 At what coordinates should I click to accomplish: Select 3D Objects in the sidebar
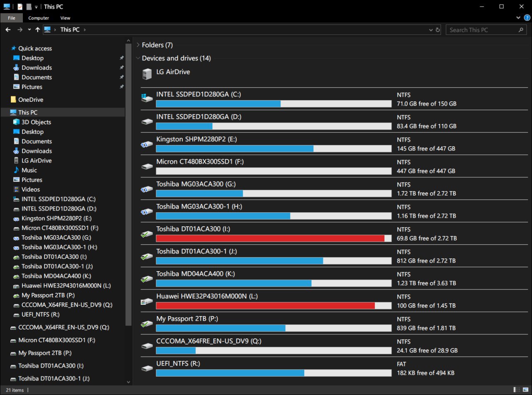point(36,122)
